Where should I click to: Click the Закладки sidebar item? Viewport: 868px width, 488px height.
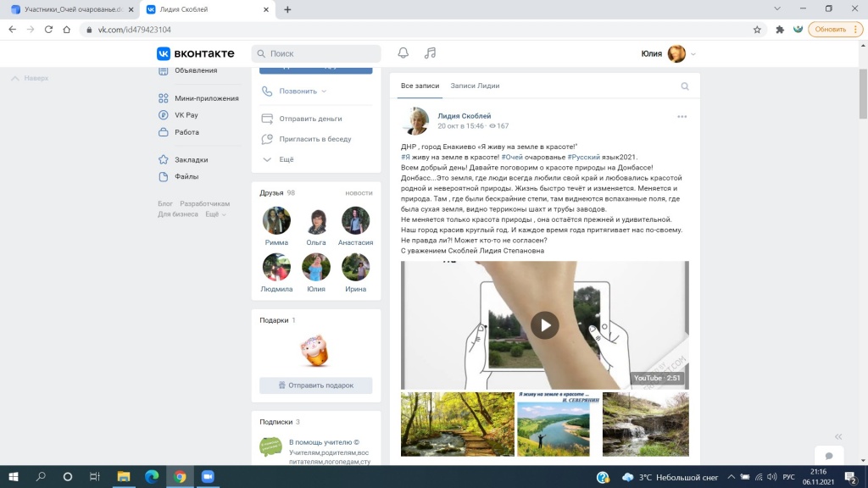191,159
